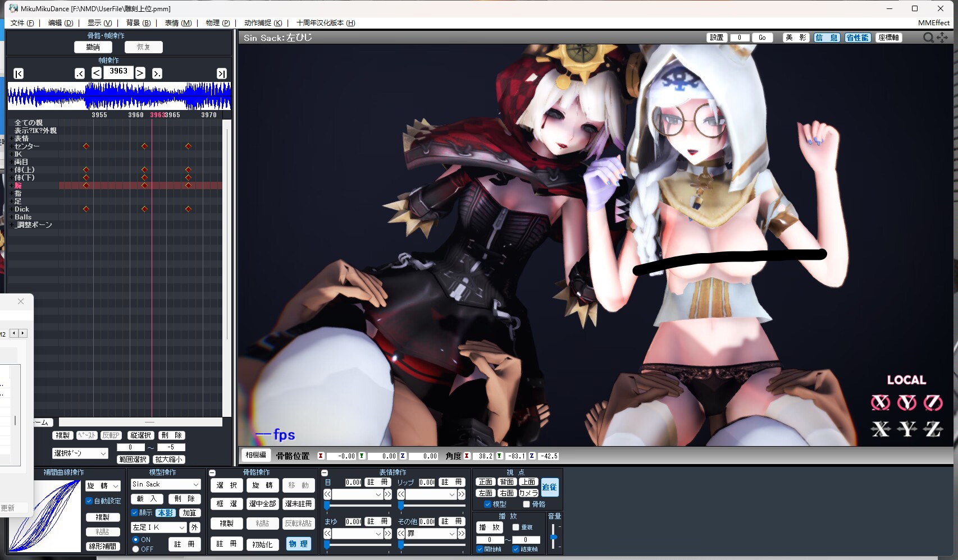Open the 显示 (V) menu
Screen dimensions: 958x560
99,23
